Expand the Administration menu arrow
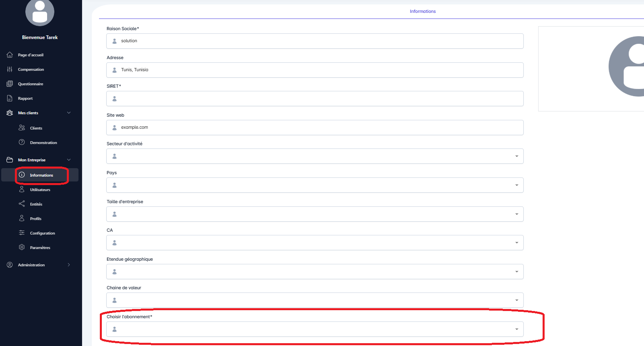This screenshot has width=644, height=346. pos(69,265)
